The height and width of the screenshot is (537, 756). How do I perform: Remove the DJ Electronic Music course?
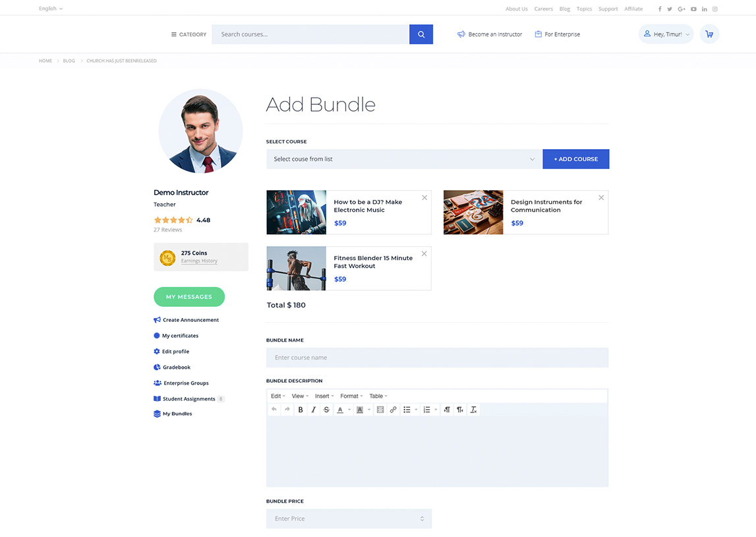(424, 198)
